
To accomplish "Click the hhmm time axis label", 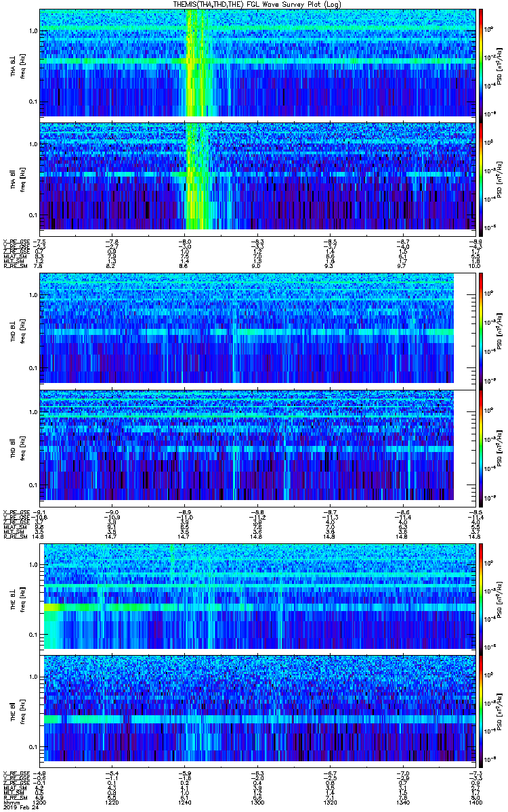I will point(11,802).
